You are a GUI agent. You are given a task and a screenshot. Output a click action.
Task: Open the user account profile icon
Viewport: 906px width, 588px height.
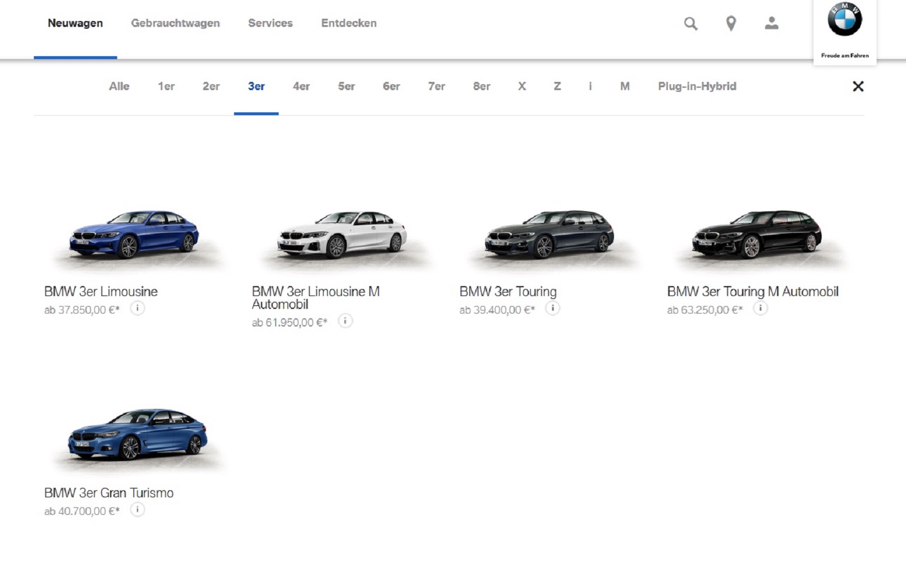click(771, 23)
